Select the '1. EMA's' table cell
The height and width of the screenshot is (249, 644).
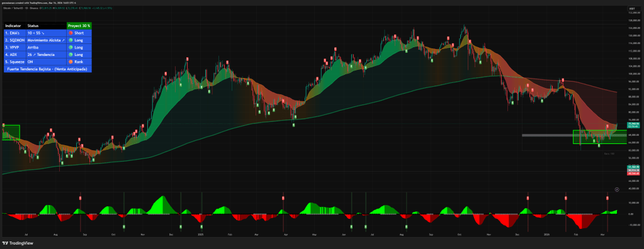pos(14,33)
